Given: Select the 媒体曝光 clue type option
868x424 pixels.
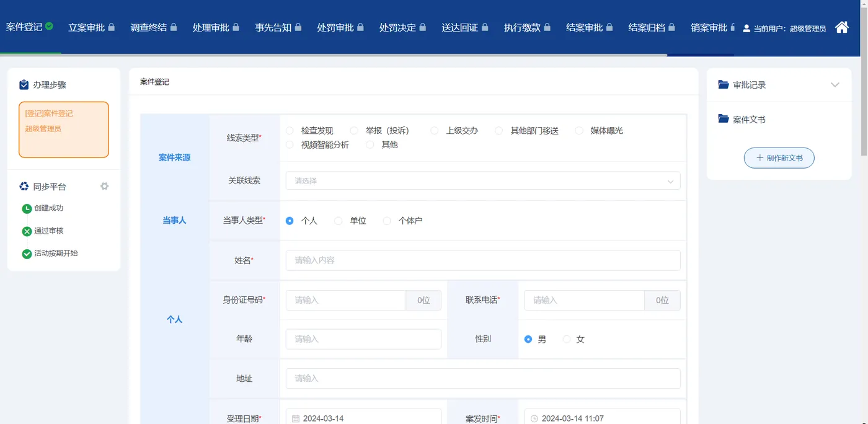Looking at the screenshot, I should pyautogui.click(x=579, y=130).
